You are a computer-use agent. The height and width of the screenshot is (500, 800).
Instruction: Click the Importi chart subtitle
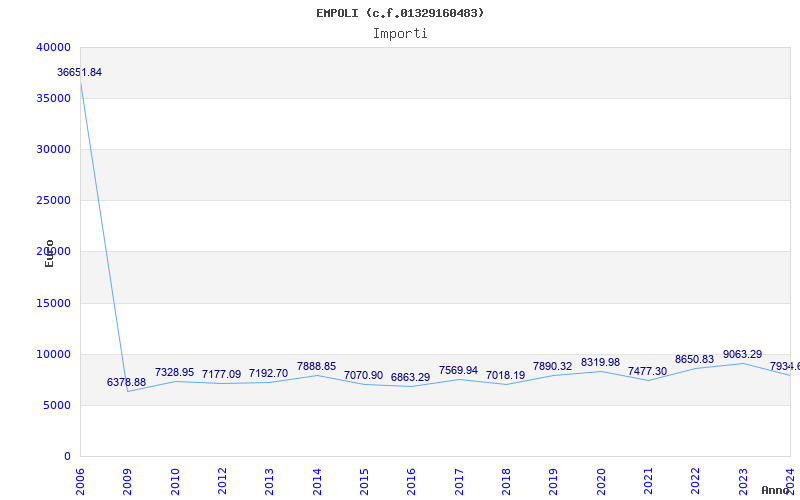coord(400,34)
